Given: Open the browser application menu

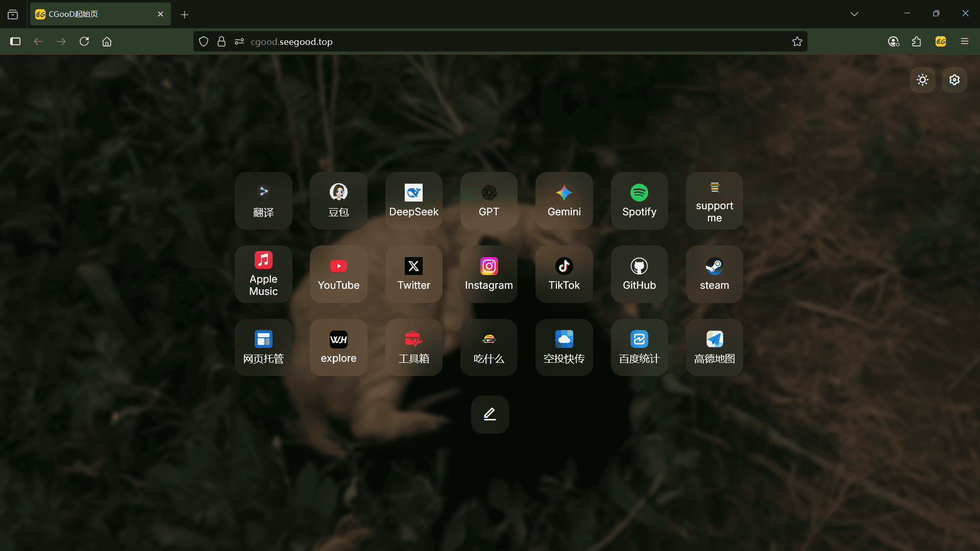Looking at the screenshot, I should (x=965, y=41).
